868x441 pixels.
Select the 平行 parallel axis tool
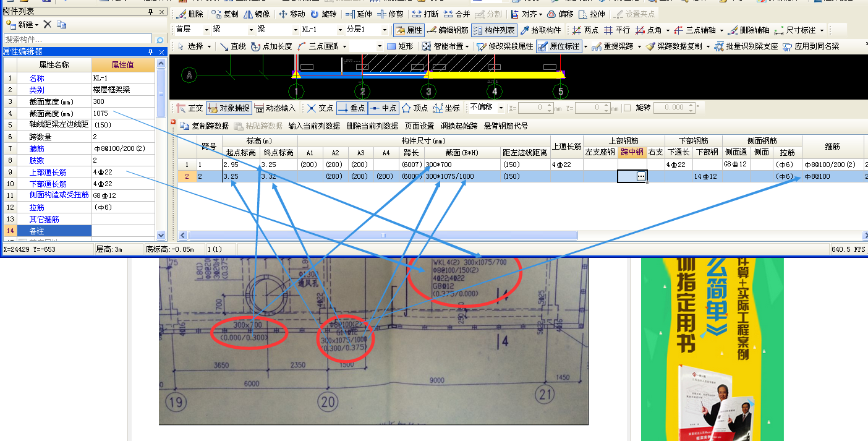pos(617,30)
